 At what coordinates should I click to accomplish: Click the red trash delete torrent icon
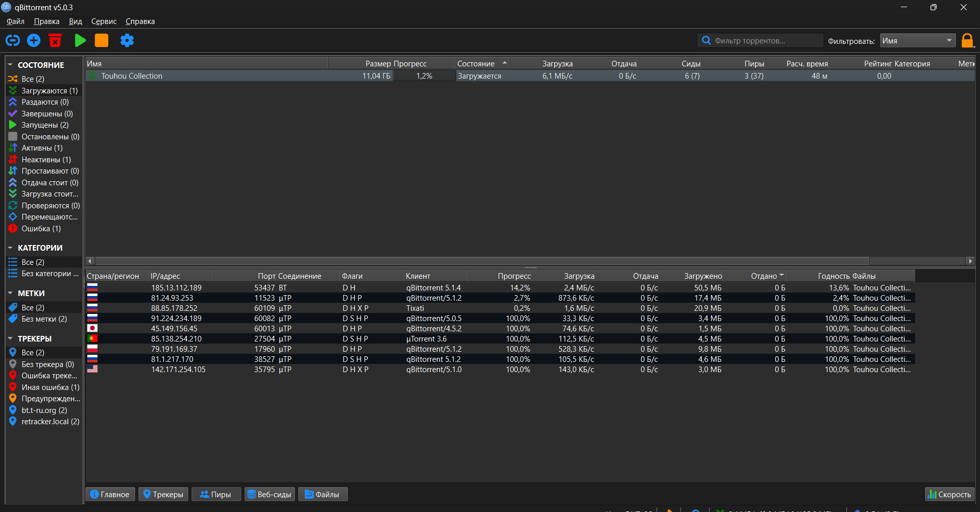point(55,40)
